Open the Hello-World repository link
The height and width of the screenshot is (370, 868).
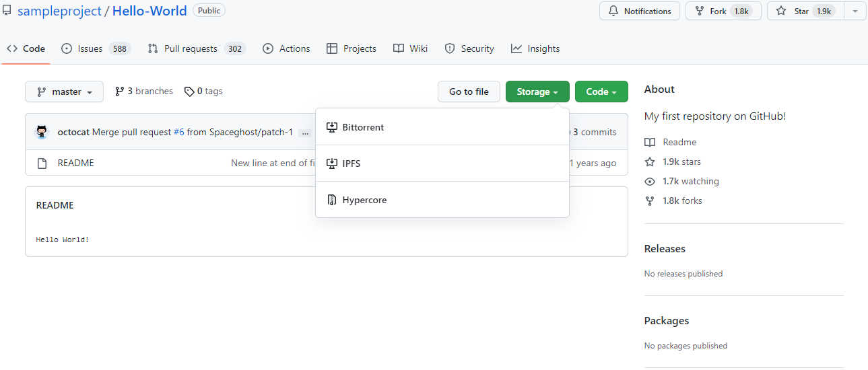coord(149,11)
